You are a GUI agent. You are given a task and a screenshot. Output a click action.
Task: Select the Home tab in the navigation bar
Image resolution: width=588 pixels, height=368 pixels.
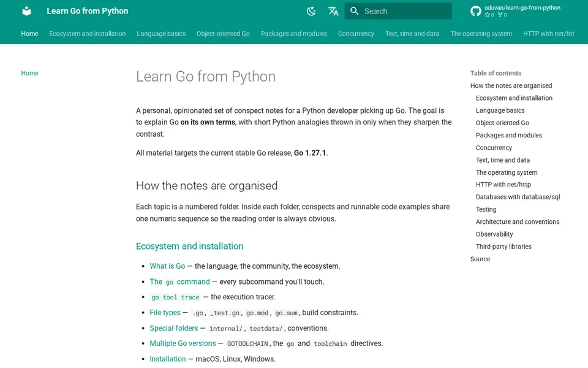tap(29, 34)
